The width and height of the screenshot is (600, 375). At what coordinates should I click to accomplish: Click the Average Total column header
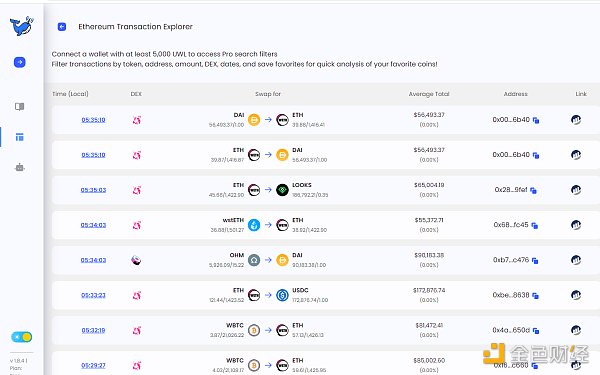pyautogui.click(x=429, y=94)
